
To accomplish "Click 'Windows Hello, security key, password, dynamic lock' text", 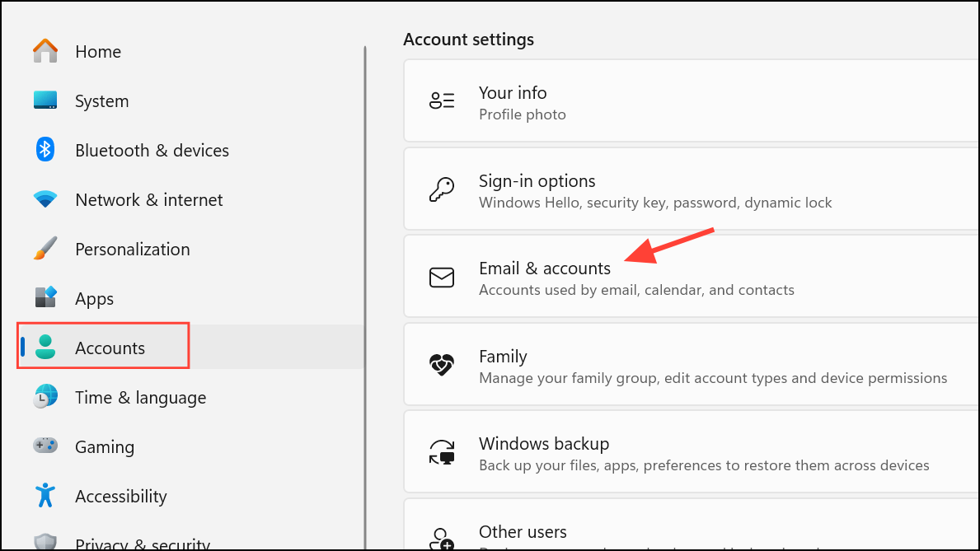I will (655, 203).
